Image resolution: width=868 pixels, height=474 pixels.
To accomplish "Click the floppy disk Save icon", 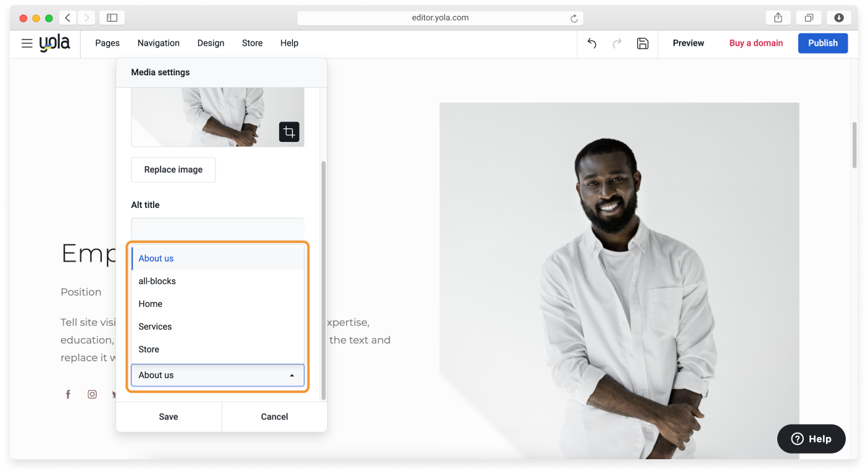I will tap(643, 43).
